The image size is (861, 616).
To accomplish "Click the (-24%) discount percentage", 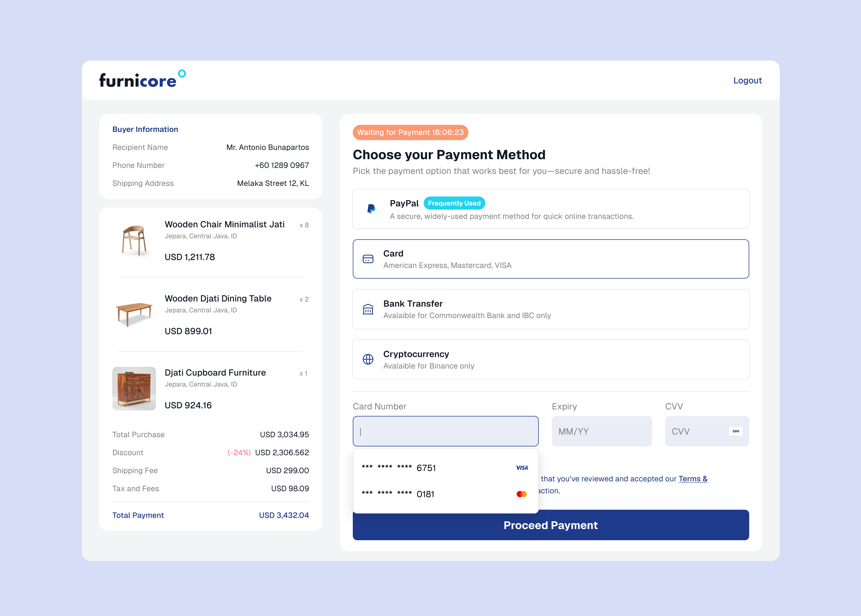I will pyautogui.click(x=239, y=452).
